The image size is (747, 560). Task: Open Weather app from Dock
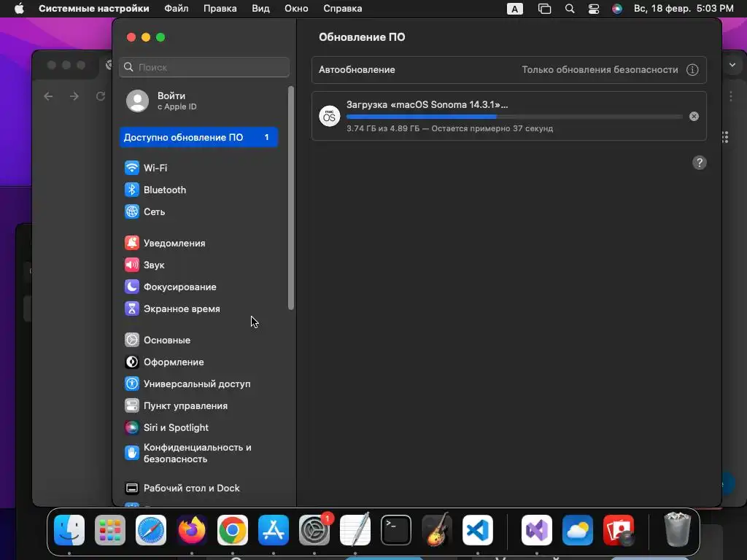578,530
